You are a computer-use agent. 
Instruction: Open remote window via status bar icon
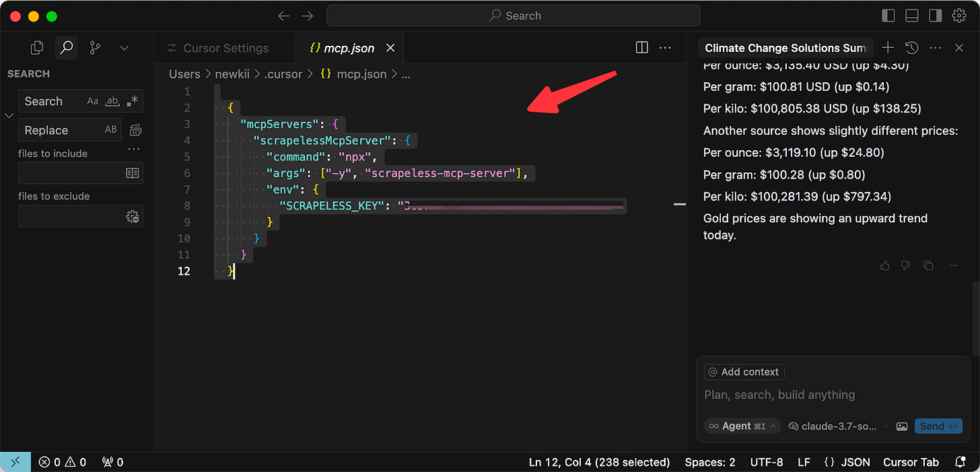[15, 462]
